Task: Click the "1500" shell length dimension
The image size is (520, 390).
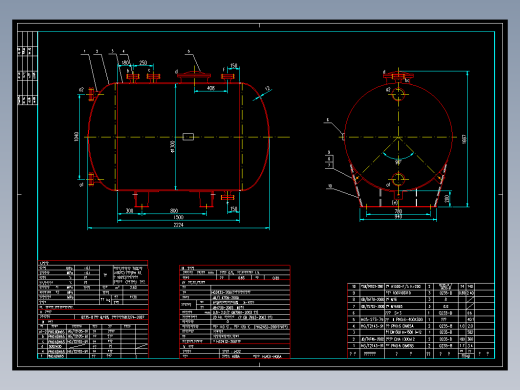Action: click(178, 217)
